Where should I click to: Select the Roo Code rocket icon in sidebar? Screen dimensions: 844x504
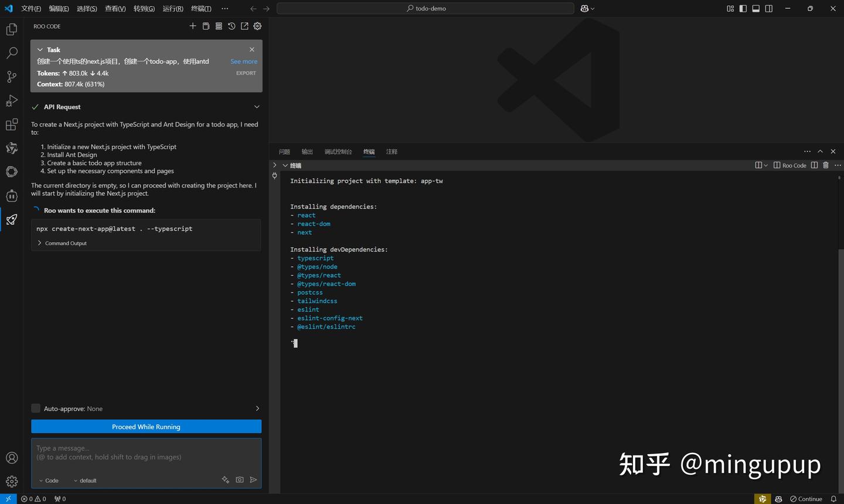11,220
